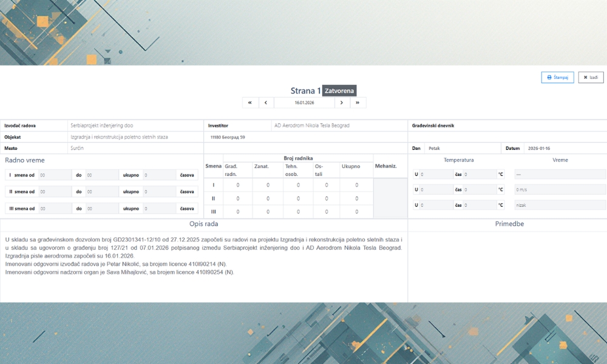607x364 pixels.
Task: Go to first page with double-left arrow
Action: click(250, 103)
